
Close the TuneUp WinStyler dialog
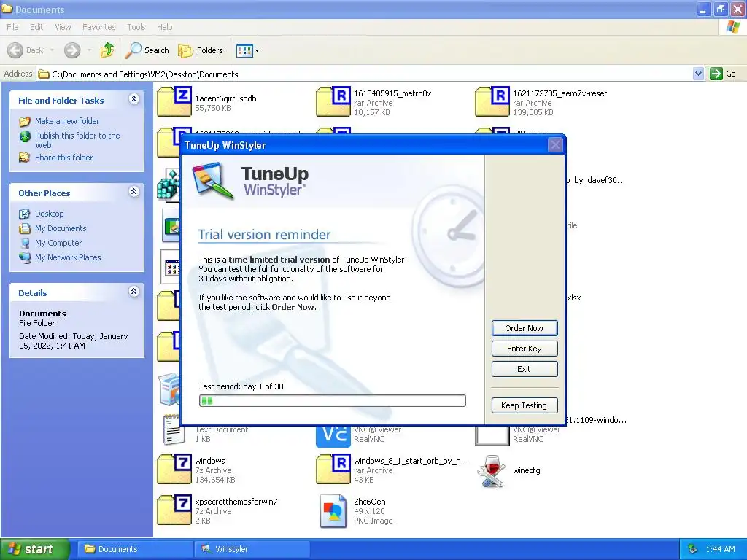point(555,145)
